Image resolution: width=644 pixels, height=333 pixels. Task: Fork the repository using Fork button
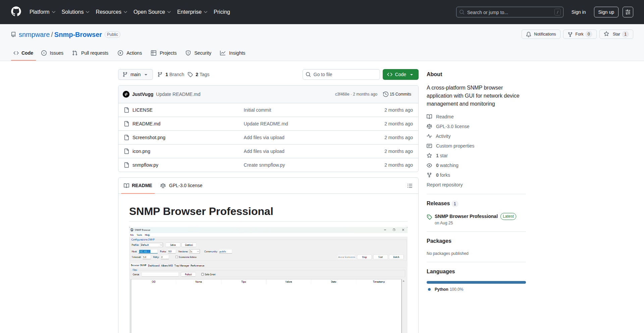pyautogui.click(x=579, y=34)
